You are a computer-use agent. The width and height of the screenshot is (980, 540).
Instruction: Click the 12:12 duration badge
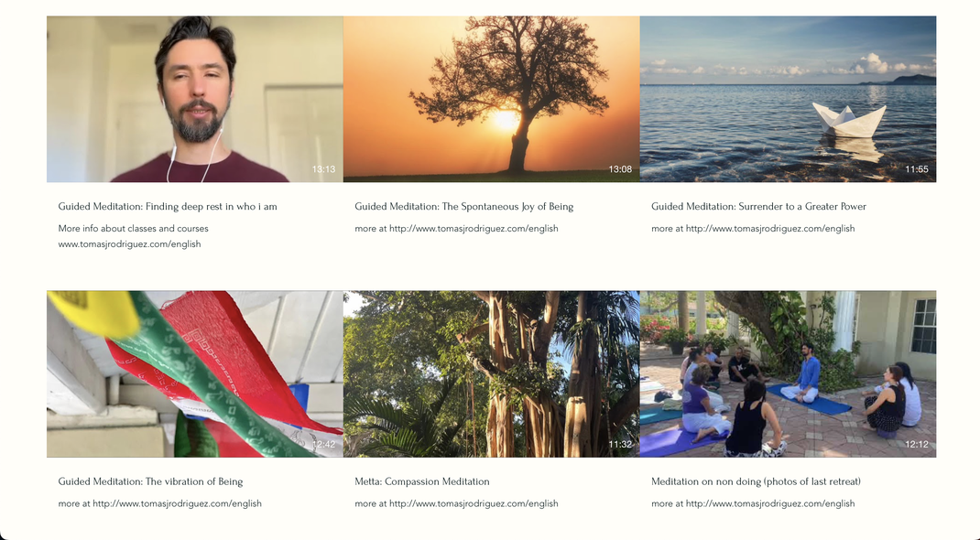click(917, 445)
